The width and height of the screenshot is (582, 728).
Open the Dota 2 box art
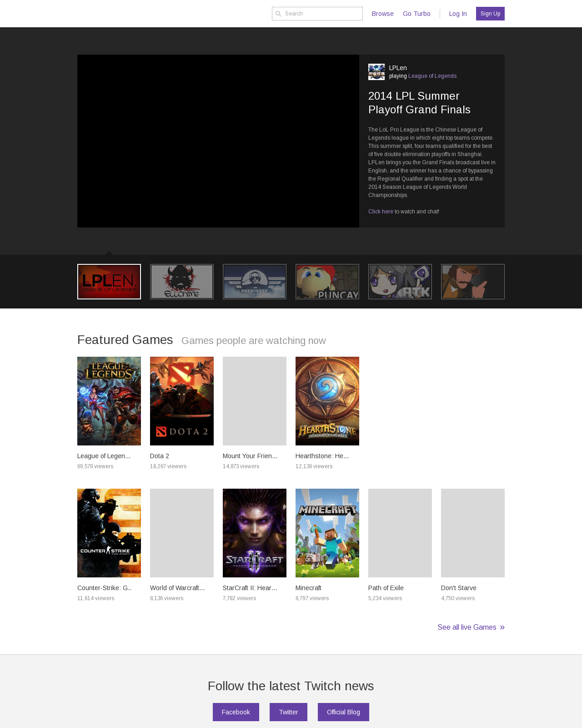pyautogui.click(x=182, y=401)
